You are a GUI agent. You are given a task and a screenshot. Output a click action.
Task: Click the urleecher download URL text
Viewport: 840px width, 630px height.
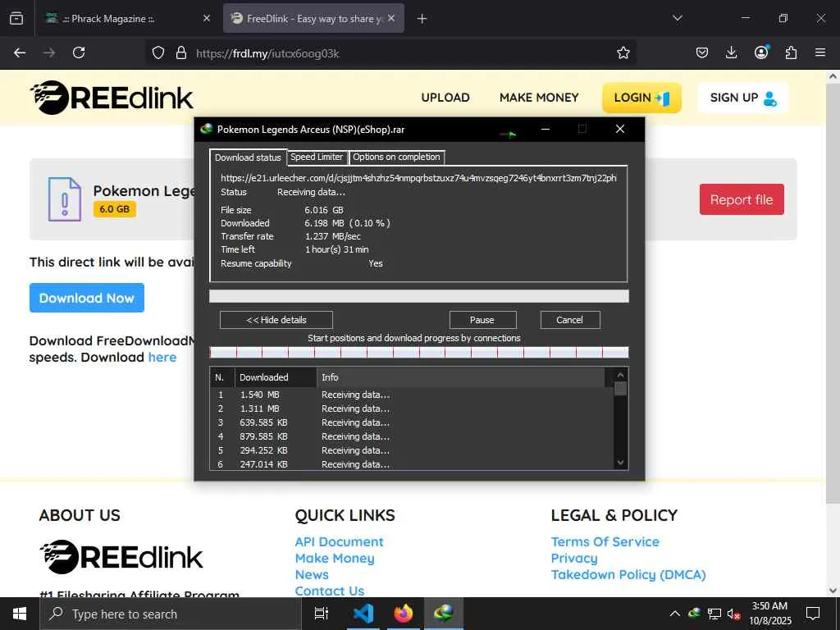click(x=418, y=178)
